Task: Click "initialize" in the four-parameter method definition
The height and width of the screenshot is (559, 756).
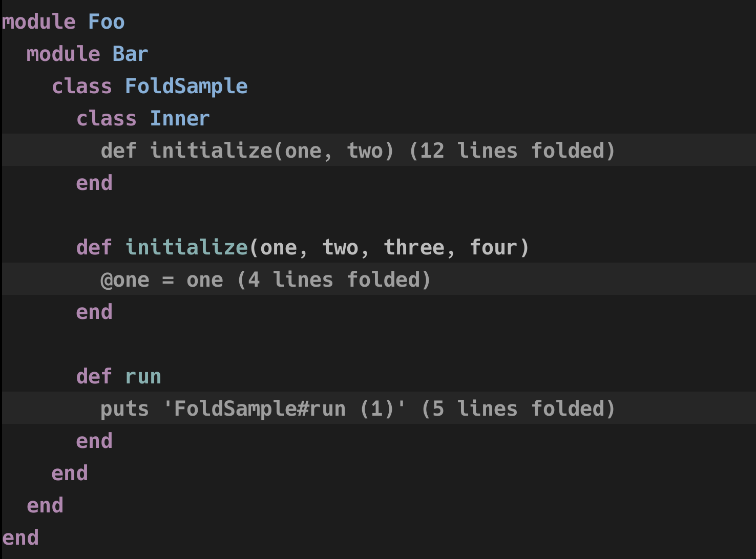Action: click(186, 248)
